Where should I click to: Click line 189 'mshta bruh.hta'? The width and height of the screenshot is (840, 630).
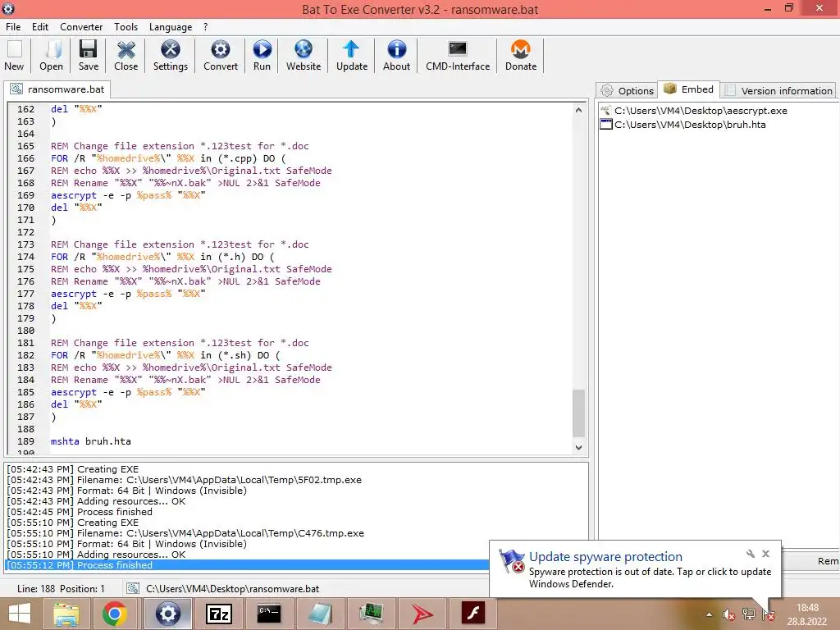click(91, 441)
